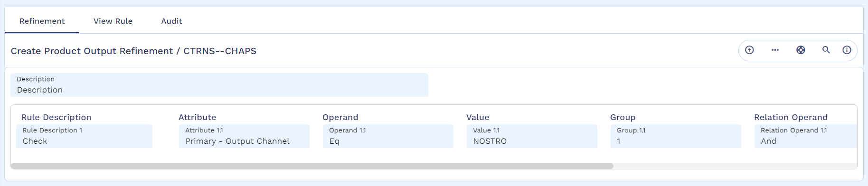Click Value 1.1 field showing NOSTRO
Image resolution: width=868 pixels, height=186 pixels.
pyautogui.click(x=532, y=136)
